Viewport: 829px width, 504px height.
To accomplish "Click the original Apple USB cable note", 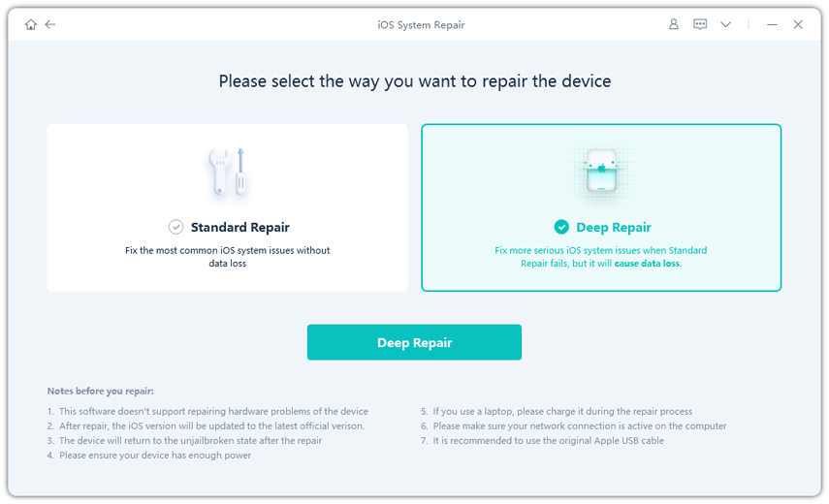I will click(550, 441).
